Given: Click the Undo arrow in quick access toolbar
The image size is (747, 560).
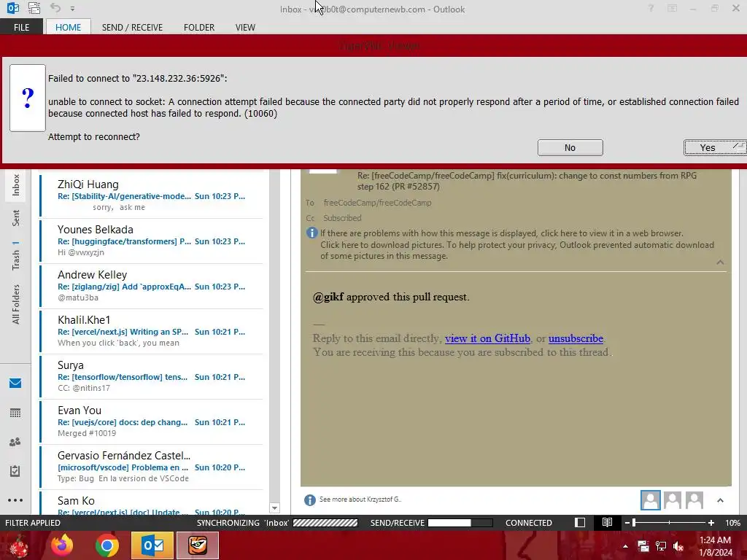Looking at the screenshot, I should pos(55,8).
